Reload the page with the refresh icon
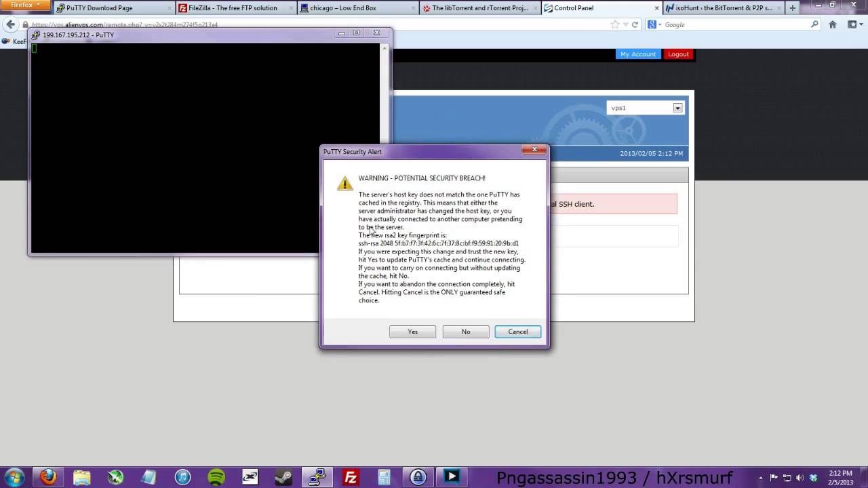Image resolution: width=868 pixels, height=488 pixels. coord(635,24)
